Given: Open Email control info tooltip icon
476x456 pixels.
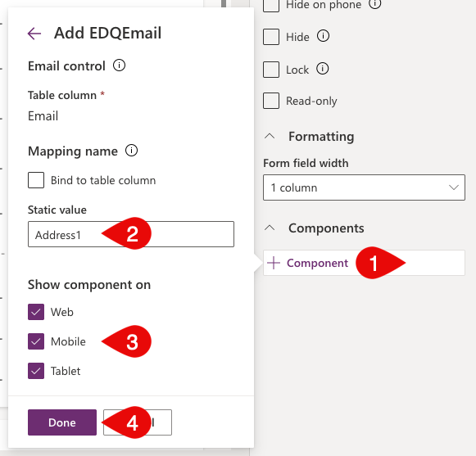Looking at the screenshot, I should pyautogui.click(x=119, y=65).
